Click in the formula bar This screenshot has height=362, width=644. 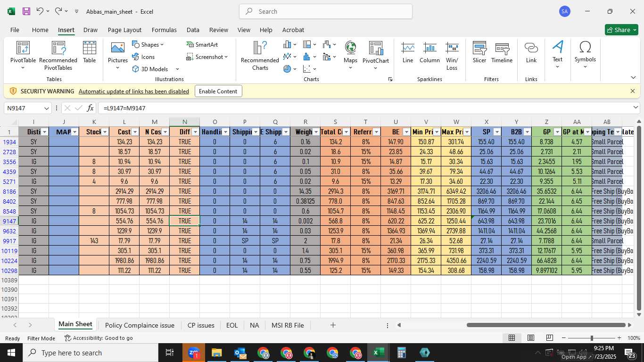[x=365, y=108]
